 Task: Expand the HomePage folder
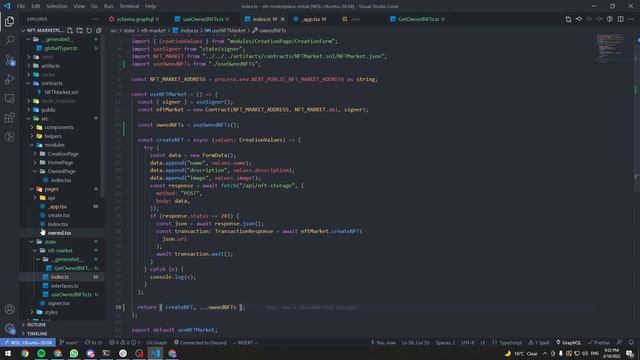click(x=60, y=162)
